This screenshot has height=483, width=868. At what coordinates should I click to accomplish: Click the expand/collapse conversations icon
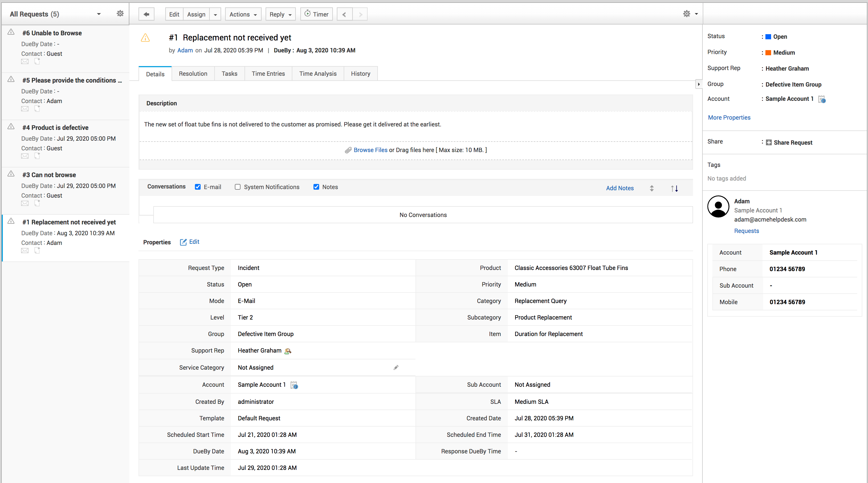[x=652, y=188]
